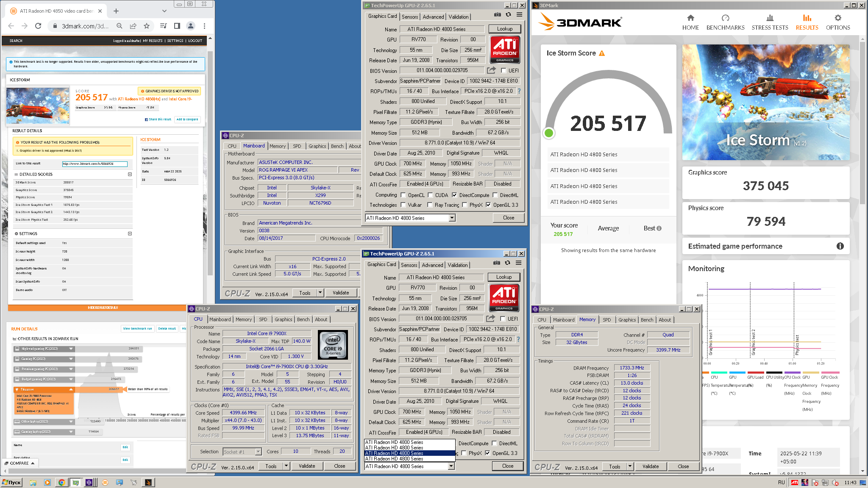The width and height of the screenshot is (868, 488).
Task: Collapse DETAILED SCORES section on 3dmark page
Action: click(130, 174)
